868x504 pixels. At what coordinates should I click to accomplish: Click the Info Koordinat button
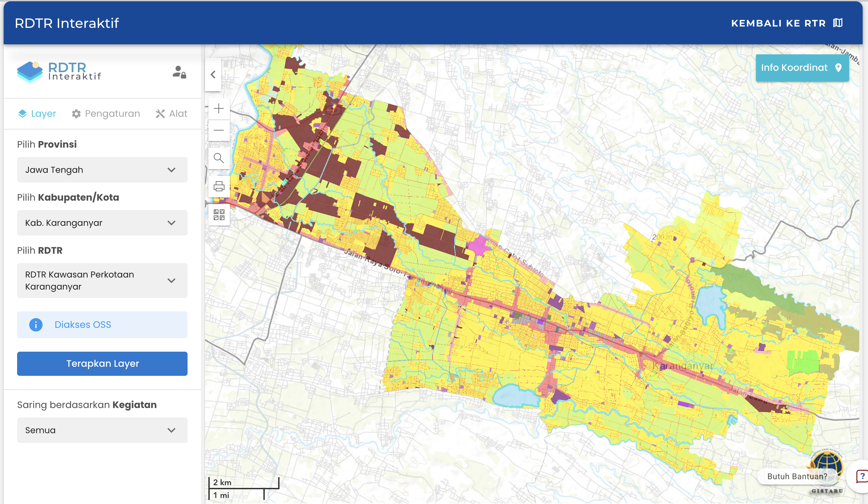coord(802,68)
